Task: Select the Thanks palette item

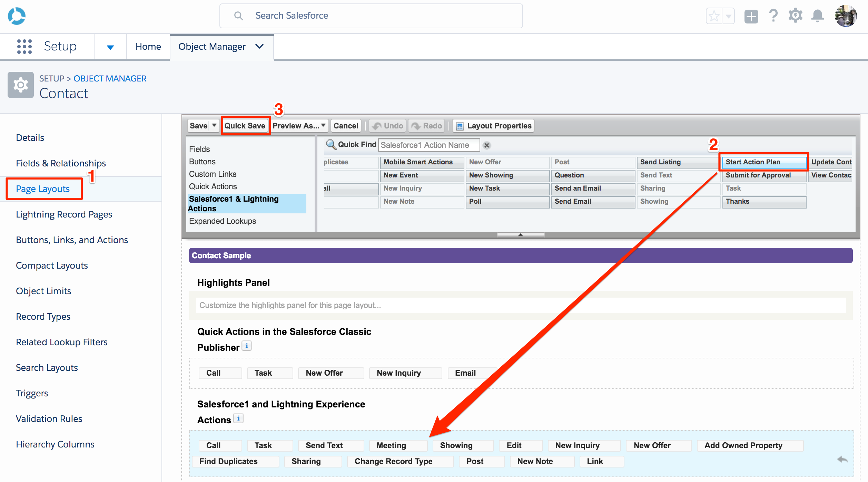Action: pos(764,201)
